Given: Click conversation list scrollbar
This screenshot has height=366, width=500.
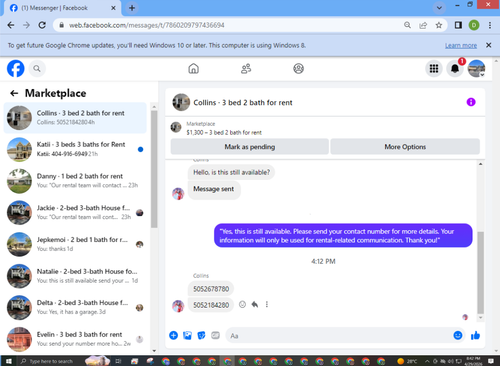Looking at the screenshot, I should click(x=154, y=169).
